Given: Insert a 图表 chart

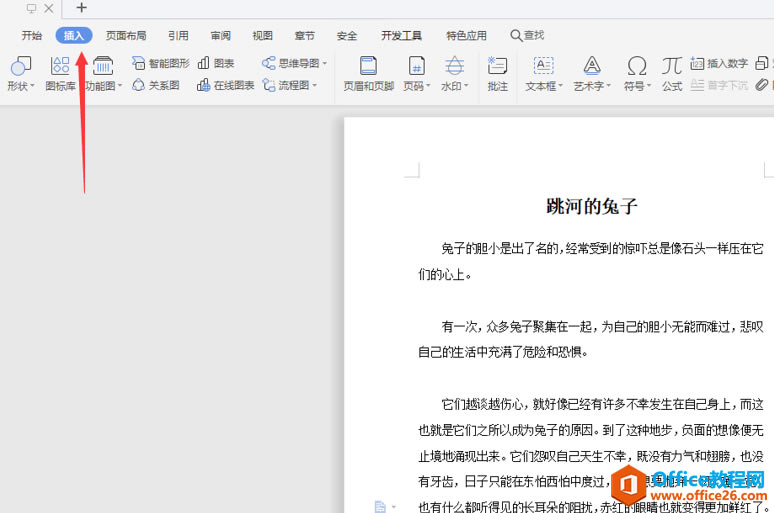Looking at the screenshot, I should click(216, 63).
